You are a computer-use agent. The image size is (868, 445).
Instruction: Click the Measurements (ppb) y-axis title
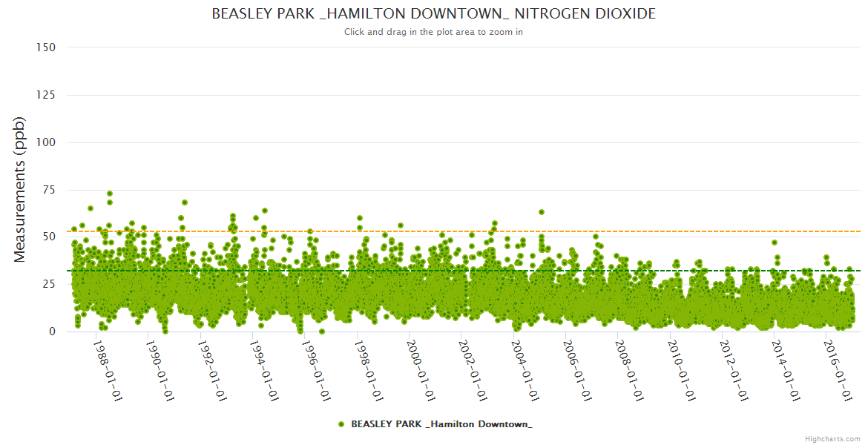point(20,189)
